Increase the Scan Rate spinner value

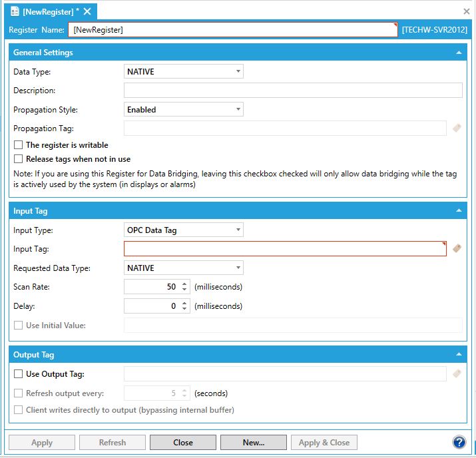(x=184, y=284)
